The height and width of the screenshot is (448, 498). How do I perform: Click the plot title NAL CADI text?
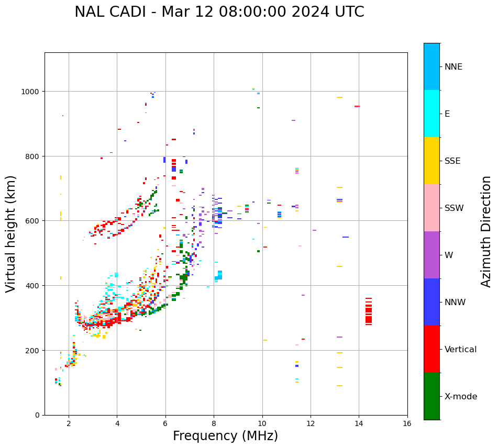click(219, 12)
